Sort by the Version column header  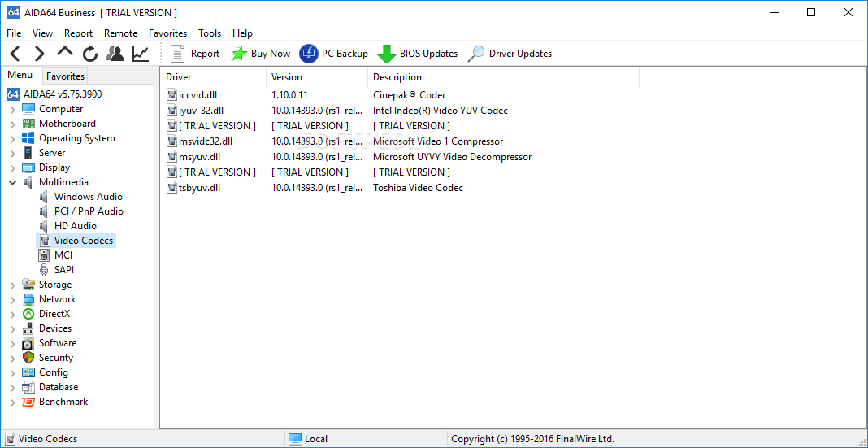317,77
